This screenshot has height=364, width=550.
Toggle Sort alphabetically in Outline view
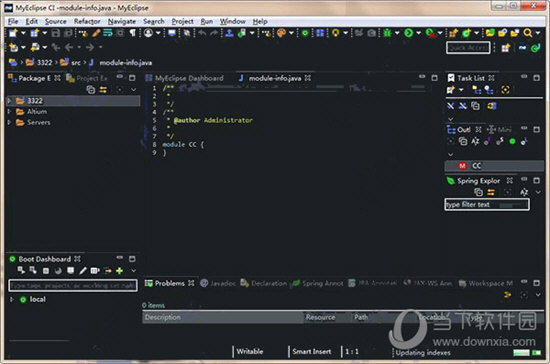click(475, 141)
